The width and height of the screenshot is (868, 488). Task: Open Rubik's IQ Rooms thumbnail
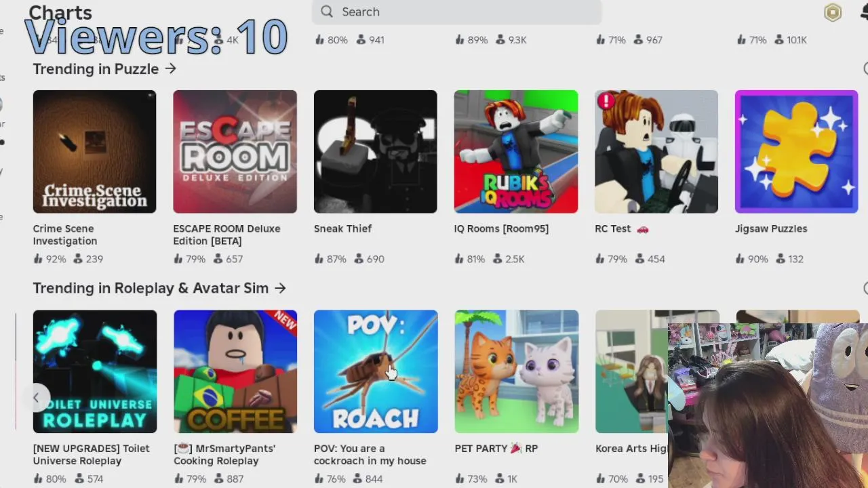(x=516, y=152)
